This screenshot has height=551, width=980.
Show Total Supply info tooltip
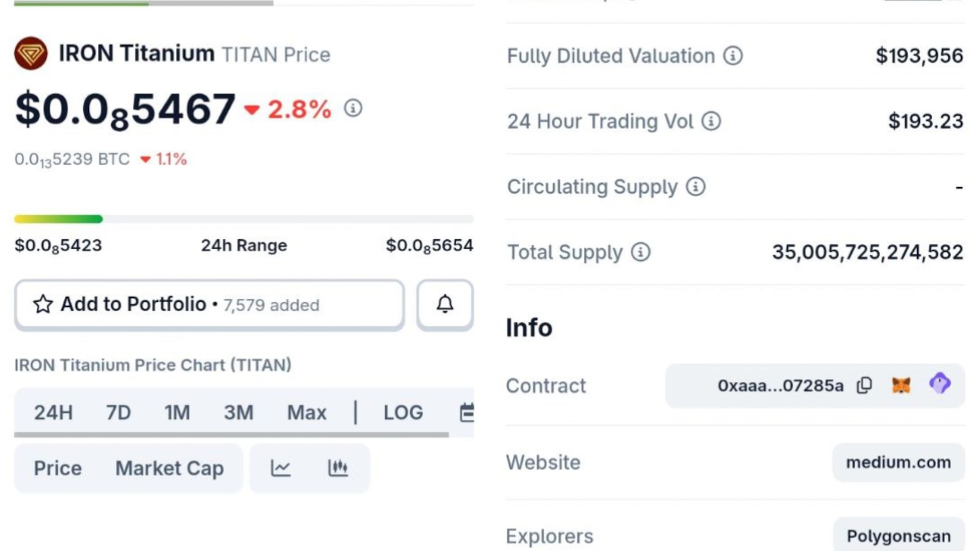tap(641, 252)
